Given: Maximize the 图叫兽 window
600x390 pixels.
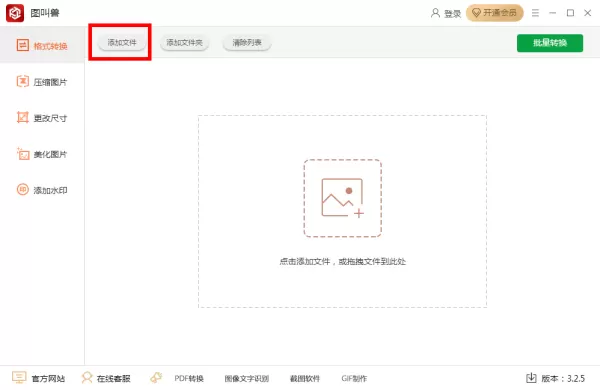Looking at the screenshot, I should click(570, 13).
